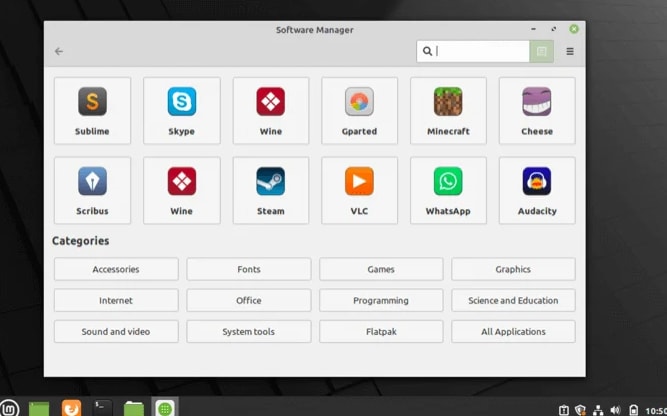Viewport: 667px width, 416px height.
Task: Browse the Internet category
Action: (116, 300)
